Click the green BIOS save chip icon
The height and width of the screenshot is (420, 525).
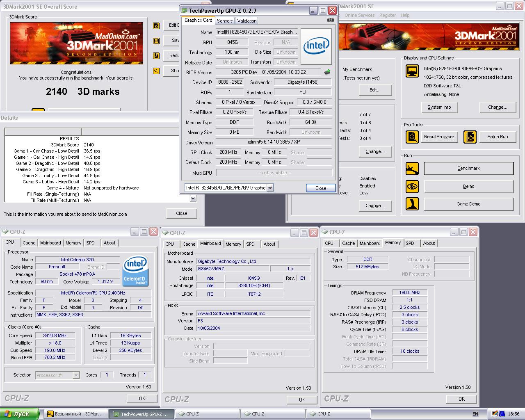coord(327,72)
